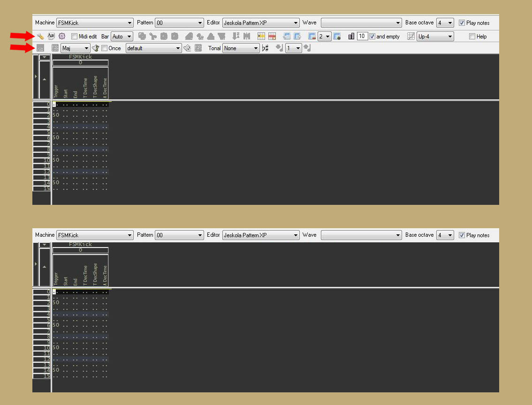This screenshot has height=405, width=532.
Task: Uncheck the 'and empty' checkbox
Action: [x=372, y=36]
